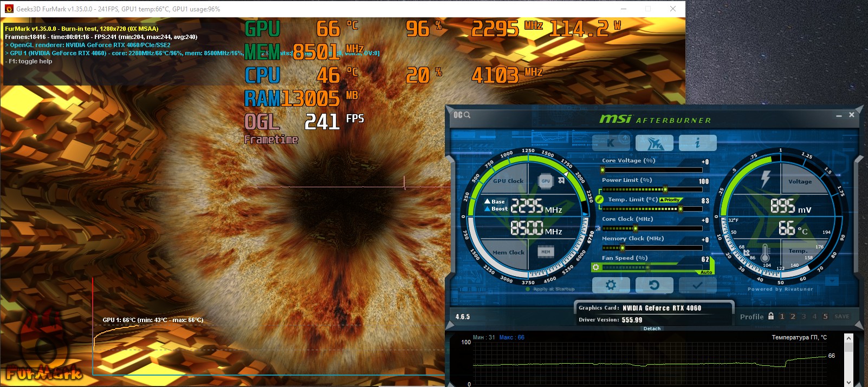This screenshot has width=868, height=387.
Task: Click the 8500 MHz memory clock readout
Action: (x=536, y=228)
